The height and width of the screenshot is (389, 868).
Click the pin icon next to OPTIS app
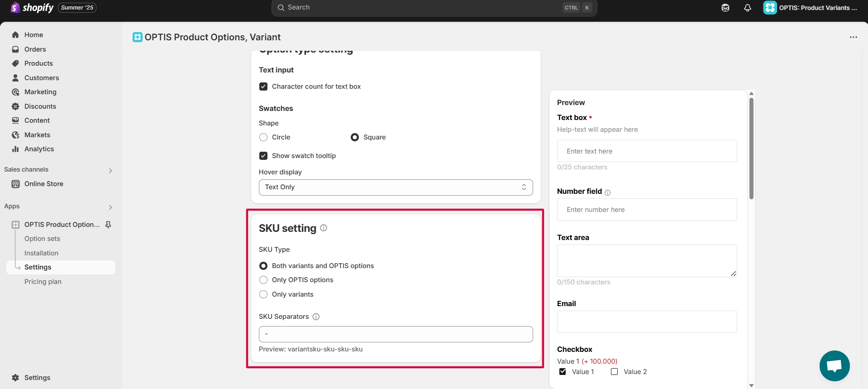(x=108, y=225)
